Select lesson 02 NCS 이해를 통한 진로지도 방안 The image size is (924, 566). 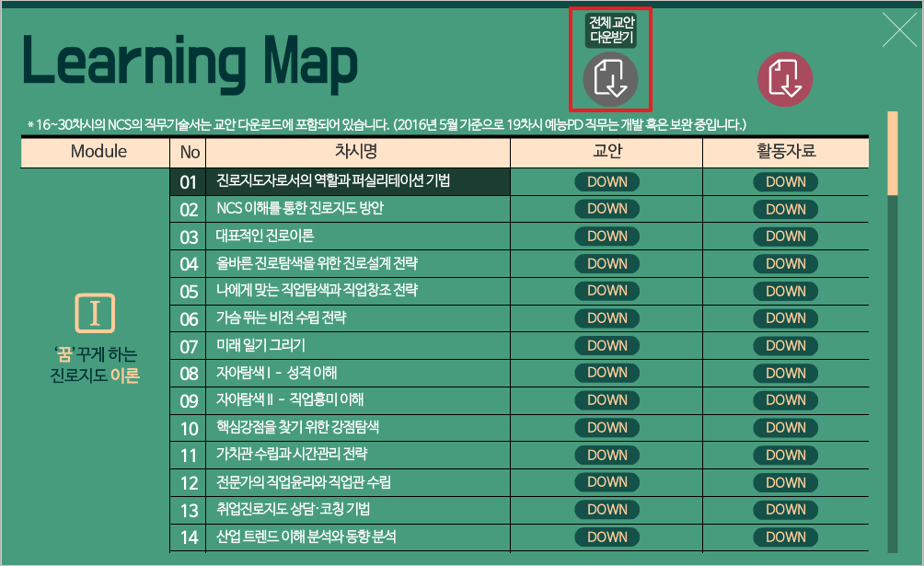(299, 209)
